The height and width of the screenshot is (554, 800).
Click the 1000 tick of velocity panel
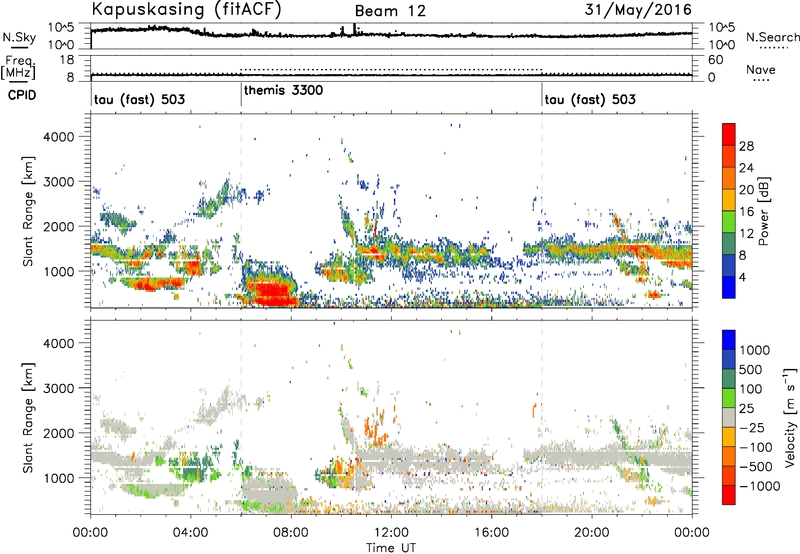coord(59,478)
